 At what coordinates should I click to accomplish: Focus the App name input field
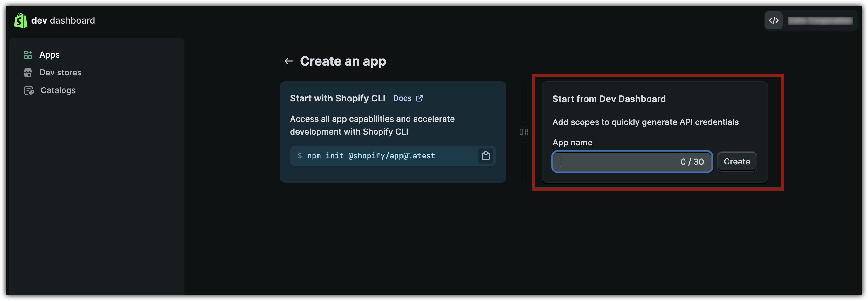(632, 162)
